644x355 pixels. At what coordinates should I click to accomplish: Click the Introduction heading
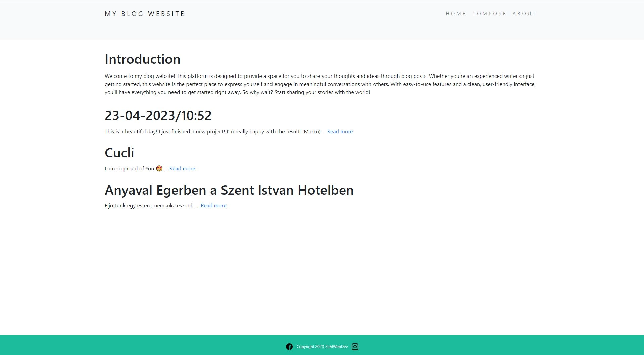pyautogui.click(x=142, y=59)
